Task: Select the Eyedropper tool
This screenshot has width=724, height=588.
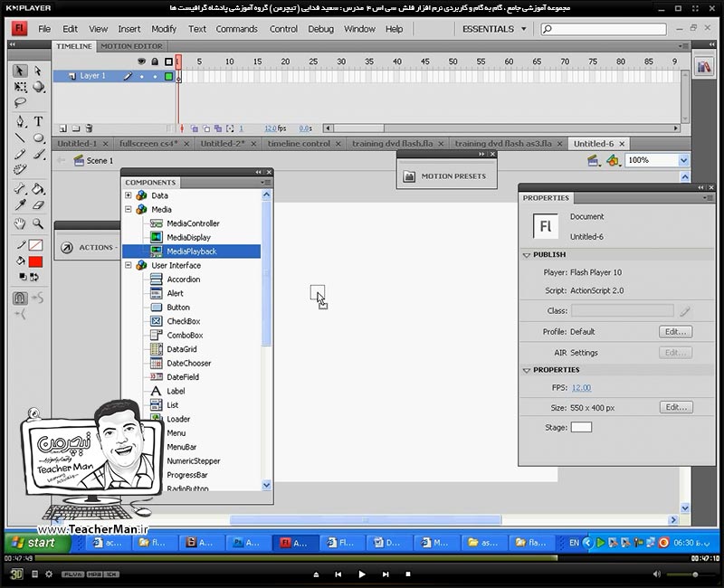Action: tap(20, 205)
